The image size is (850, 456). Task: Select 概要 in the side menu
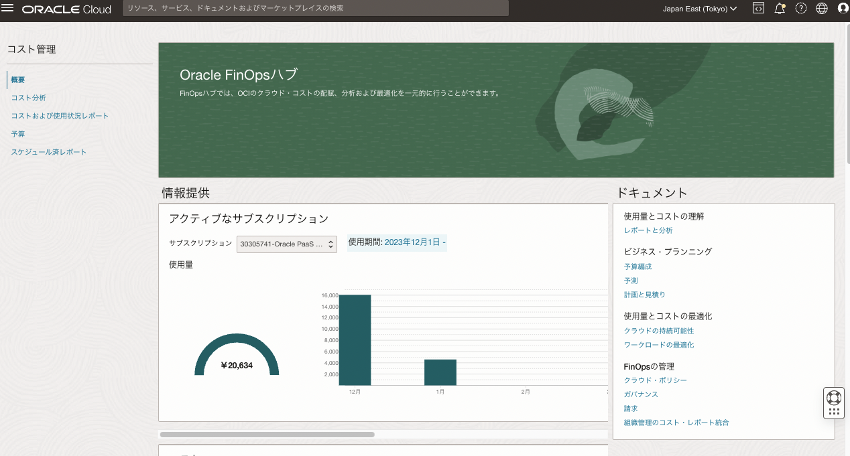pos(18,80)
